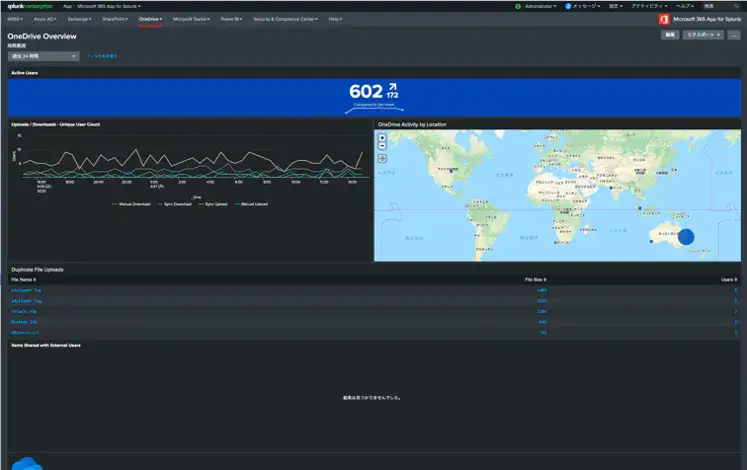Open the Desktop.lnk file row
Image resolution: width=747 pixels, height=470 pixels.
374,322
